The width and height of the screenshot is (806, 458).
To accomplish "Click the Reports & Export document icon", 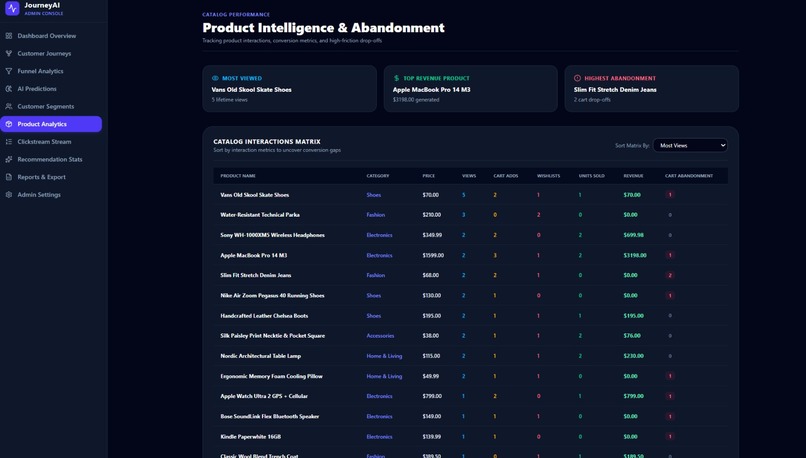I will 9,177.
